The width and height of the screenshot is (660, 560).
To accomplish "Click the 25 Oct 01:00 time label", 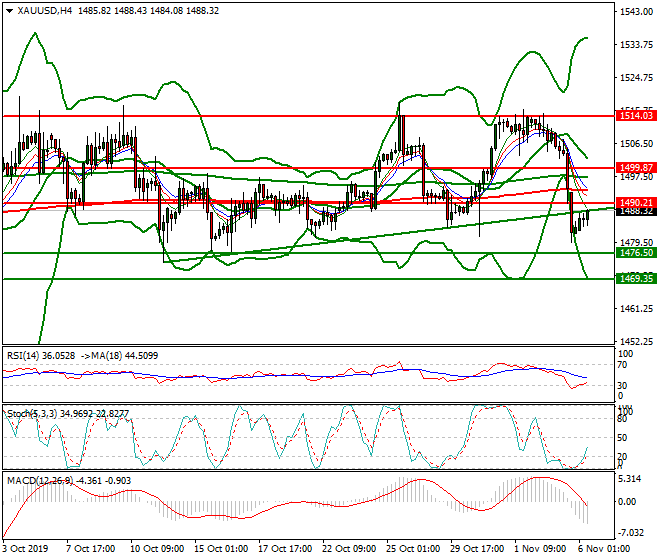I will point(413,549).
